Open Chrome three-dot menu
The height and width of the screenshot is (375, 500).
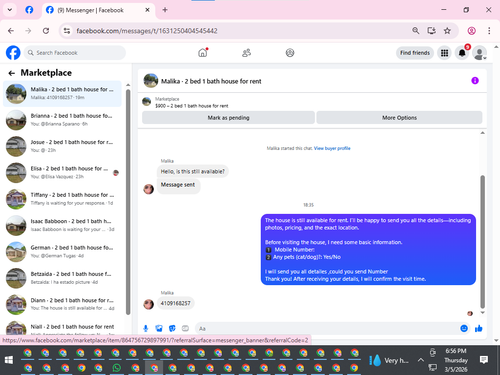(489, 31)
